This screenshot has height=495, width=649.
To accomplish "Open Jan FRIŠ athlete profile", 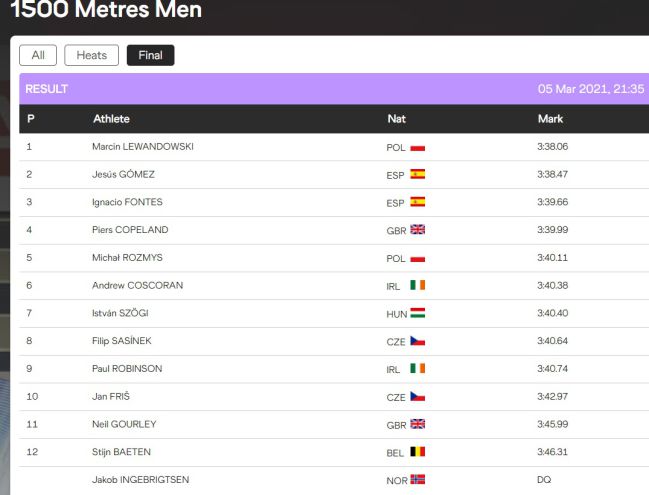I will point(111,396).
